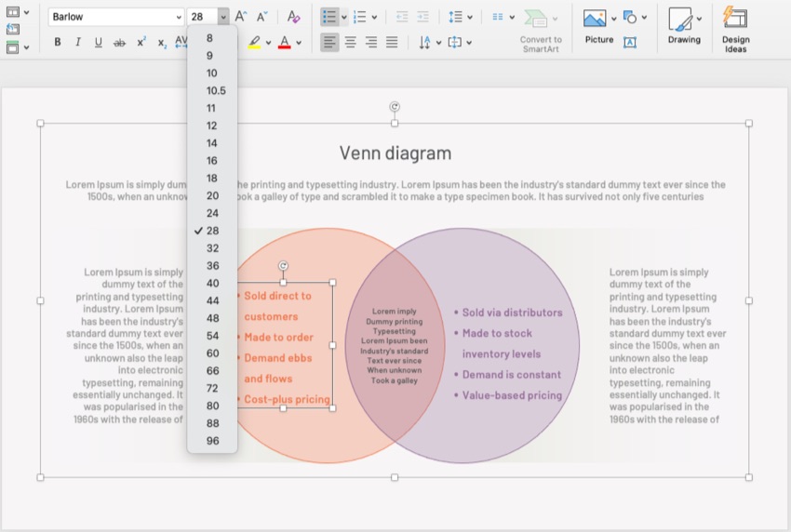The width and height of the screenshot is (791, 532).
Task: Expand the Barlow font name dropdown
Action: (178, 17)
